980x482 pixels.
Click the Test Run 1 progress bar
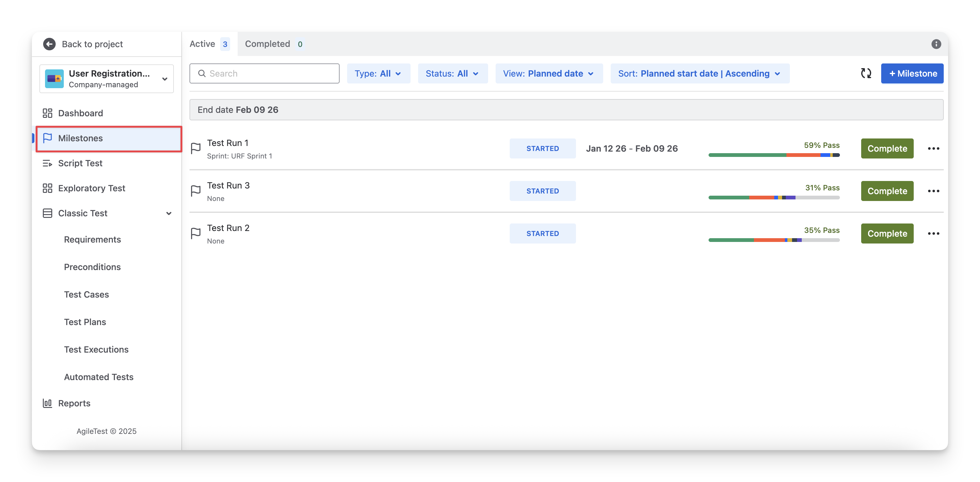[x=773, y=155]
